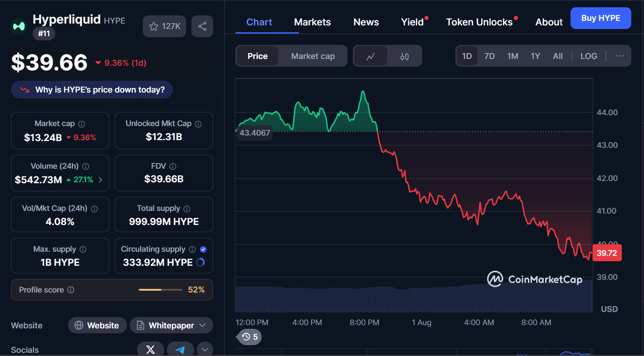Expand the Whitepaper dropdown
644x356 pixels.
[202, 326]
